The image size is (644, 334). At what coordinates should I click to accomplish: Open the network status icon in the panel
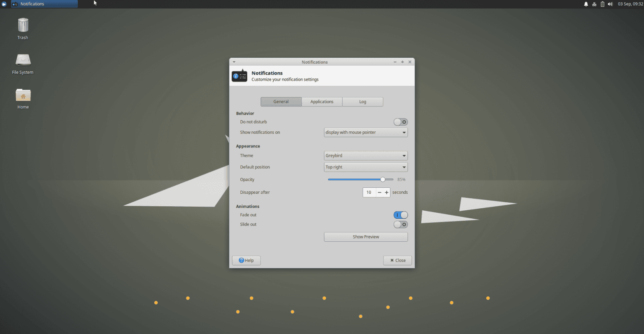(x=594, y=4)
